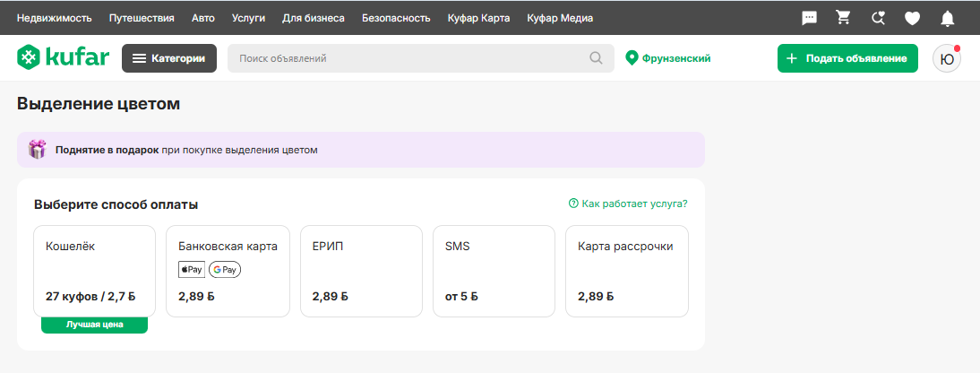Open the Категории menu button

(x=169, y=58)
